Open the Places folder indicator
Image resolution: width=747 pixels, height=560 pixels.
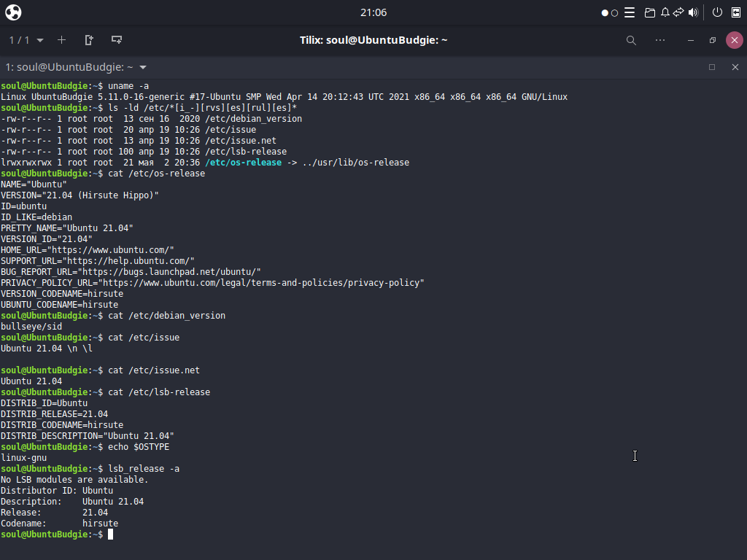tap(650, 12)
